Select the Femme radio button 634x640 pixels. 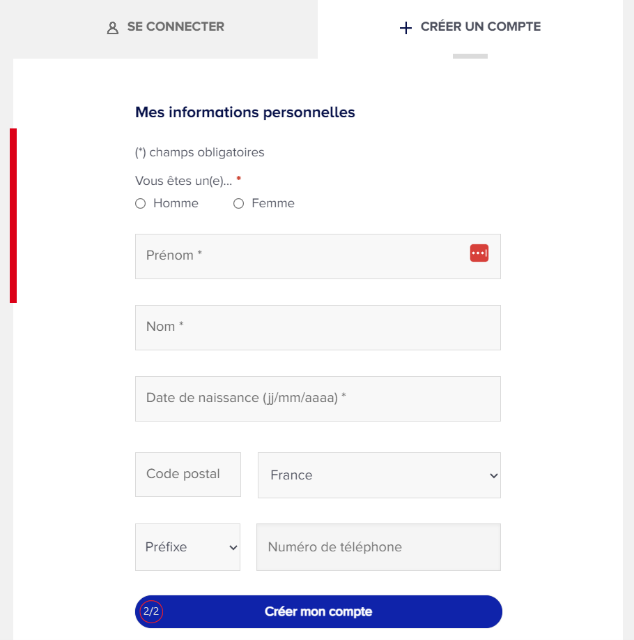tap(238, 203)
